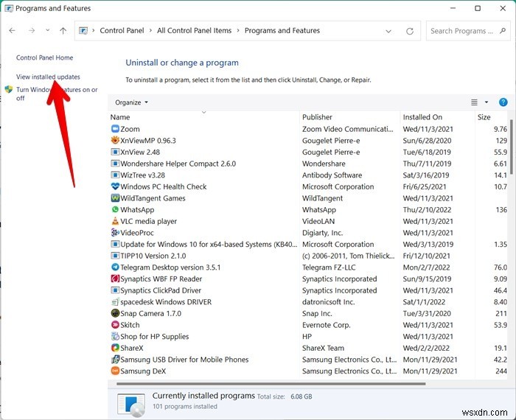This screenshot has width=516, height=420.
Task: Click the ShareX colorful icon
Action: (115, 348)
